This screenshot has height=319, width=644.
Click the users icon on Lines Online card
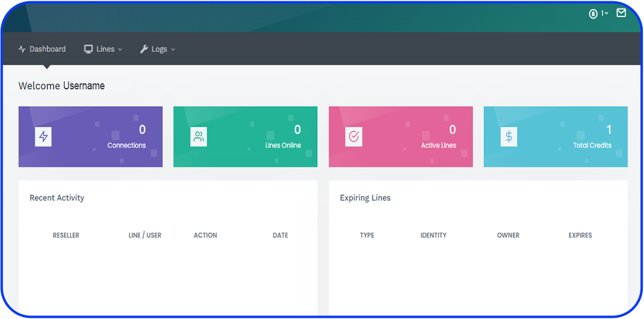(x=199, y=137)
